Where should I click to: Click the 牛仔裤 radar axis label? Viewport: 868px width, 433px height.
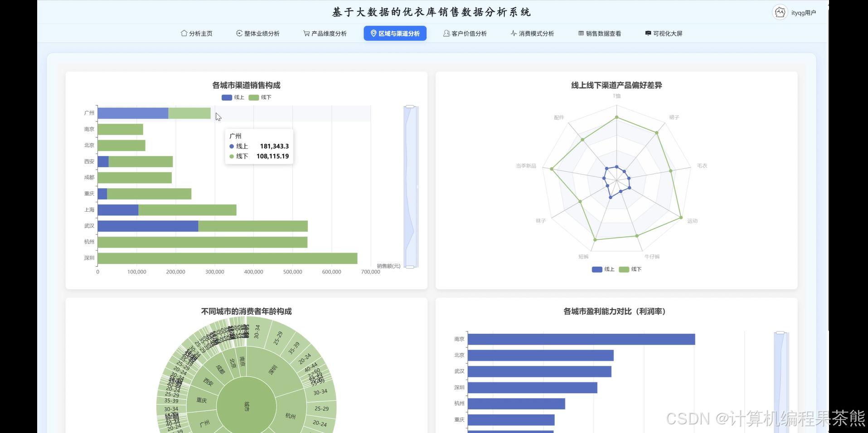pos(652,257)
